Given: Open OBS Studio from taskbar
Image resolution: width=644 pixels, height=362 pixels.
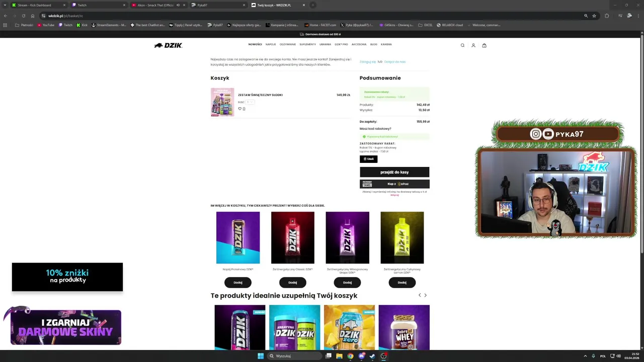Looking at the screenshot, I should tap(384, 356).
